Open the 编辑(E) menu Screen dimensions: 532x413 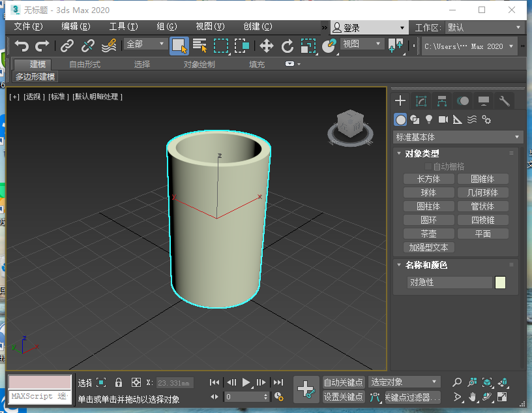point(76,27)
